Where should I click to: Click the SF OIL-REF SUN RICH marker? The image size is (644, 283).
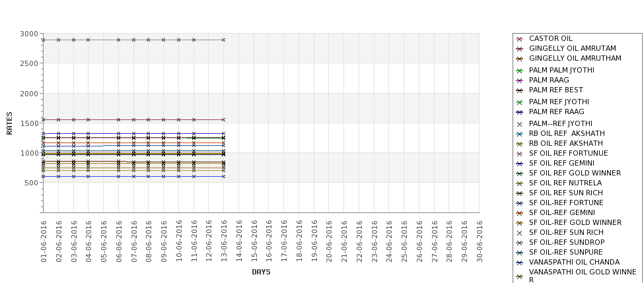point(519,233)
